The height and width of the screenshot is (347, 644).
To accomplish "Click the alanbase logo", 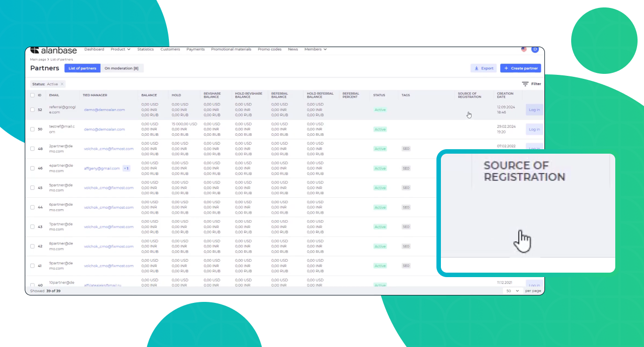I will 54,50.
